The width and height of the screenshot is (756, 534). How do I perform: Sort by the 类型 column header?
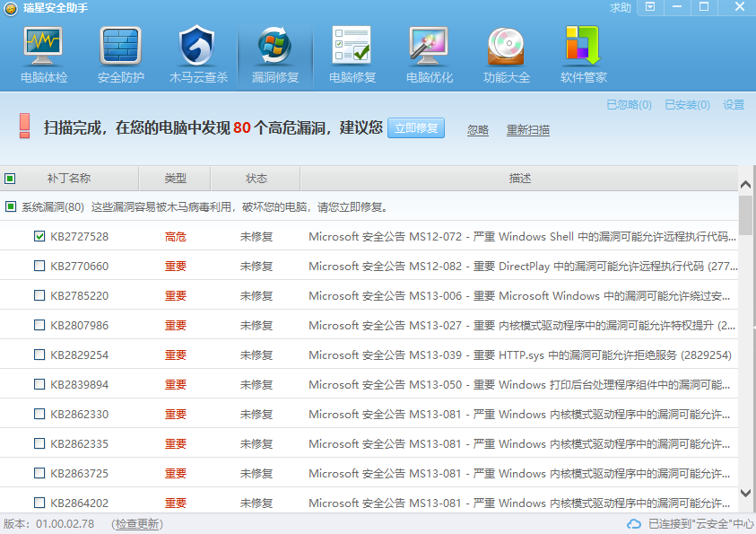[x=175, y=179]
